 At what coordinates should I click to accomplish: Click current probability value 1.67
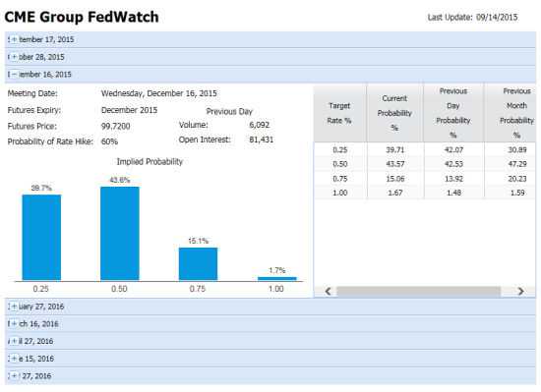click(x=395, y=193)
